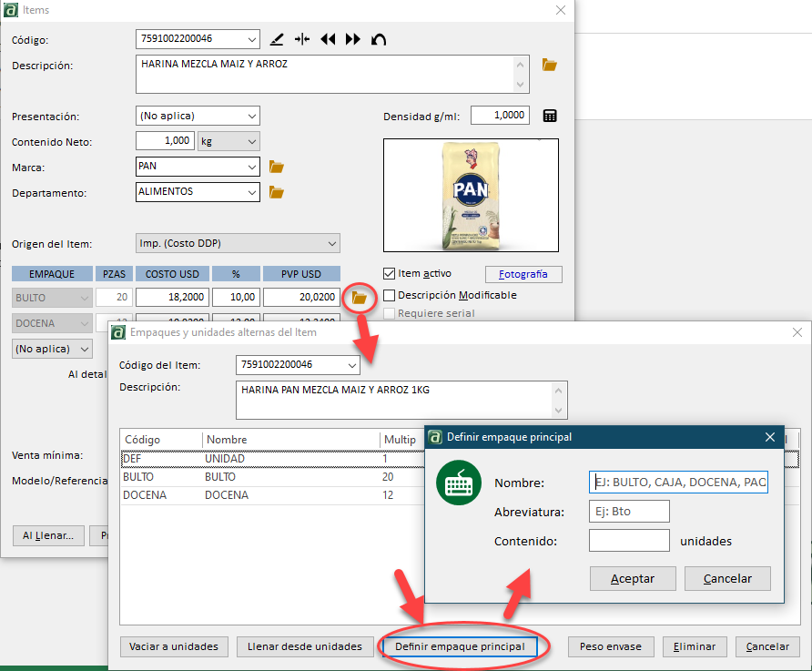Go to previous item with rewind icon
Viewport: 812px width, 671px height.
[328, 39]
